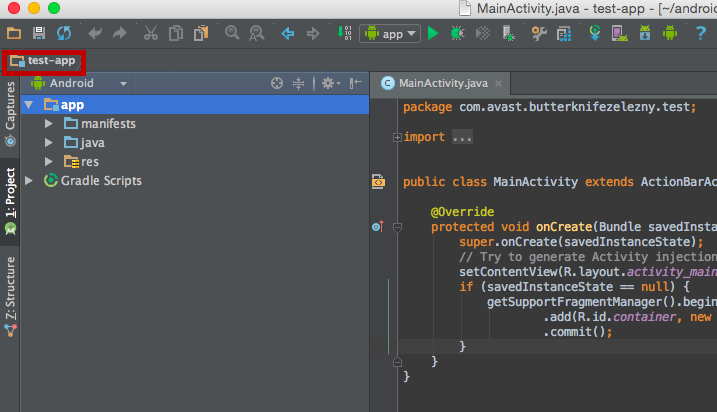The image size is (717, 412).
Task: Click the Paste clipboard icon
Action: pyautogui.click(x=201, y=33)
